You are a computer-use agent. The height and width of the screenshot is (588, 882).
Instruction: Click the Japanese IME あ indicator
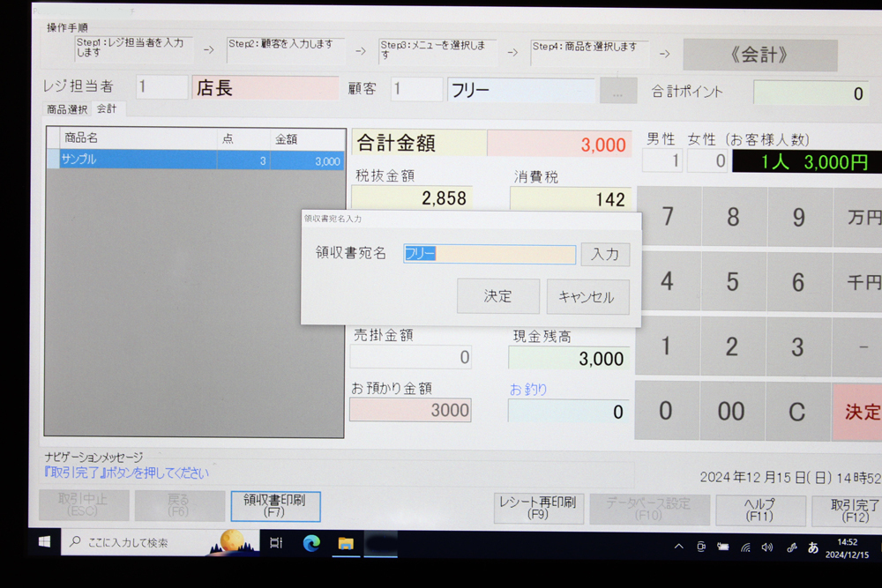point(812,547)
